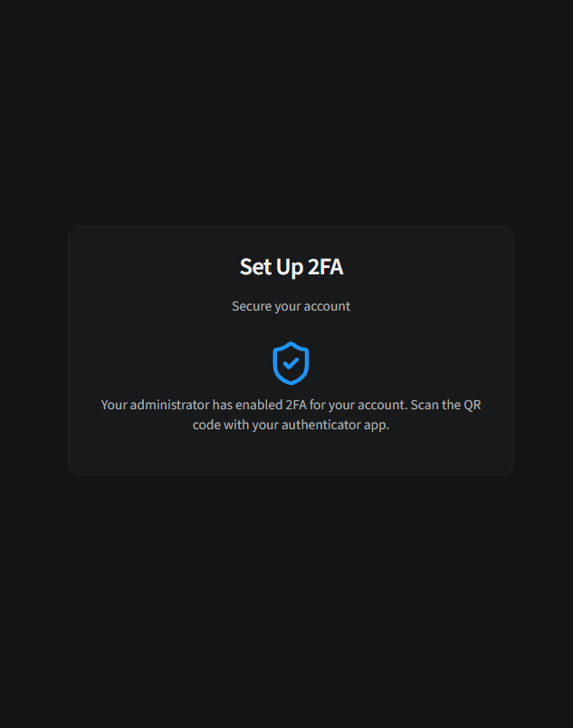This screenshot has width=573, height=728.
Task: Click 2FA in the heading title
Action: coord(325,267)
